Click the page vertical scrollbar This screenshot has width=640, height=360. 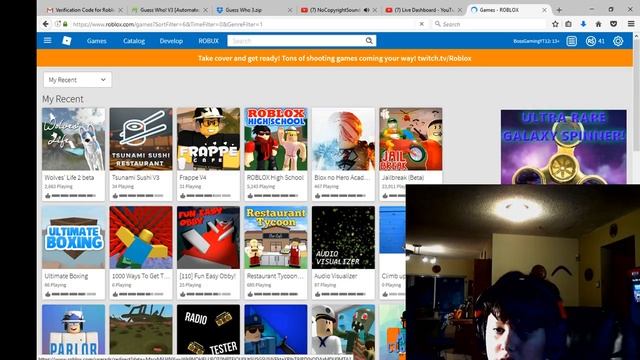[x=636, y=94]
